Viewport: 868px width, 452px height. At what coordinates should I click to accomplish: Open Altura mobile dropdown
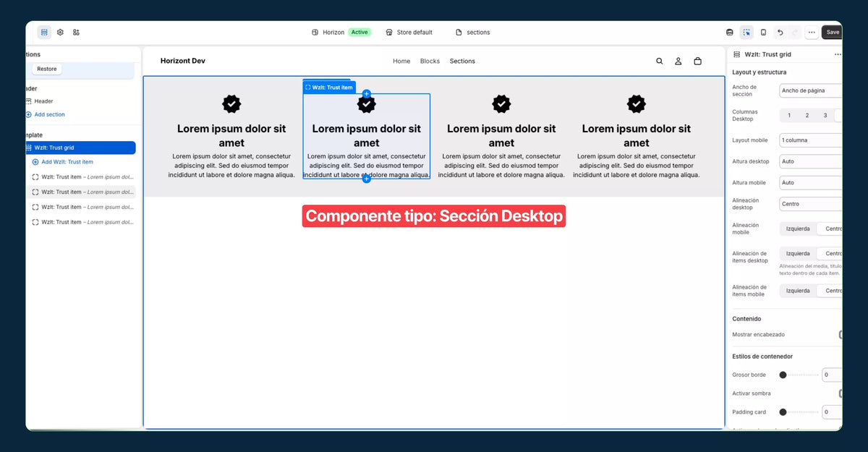pyautogui.click(x=811, y=183)
